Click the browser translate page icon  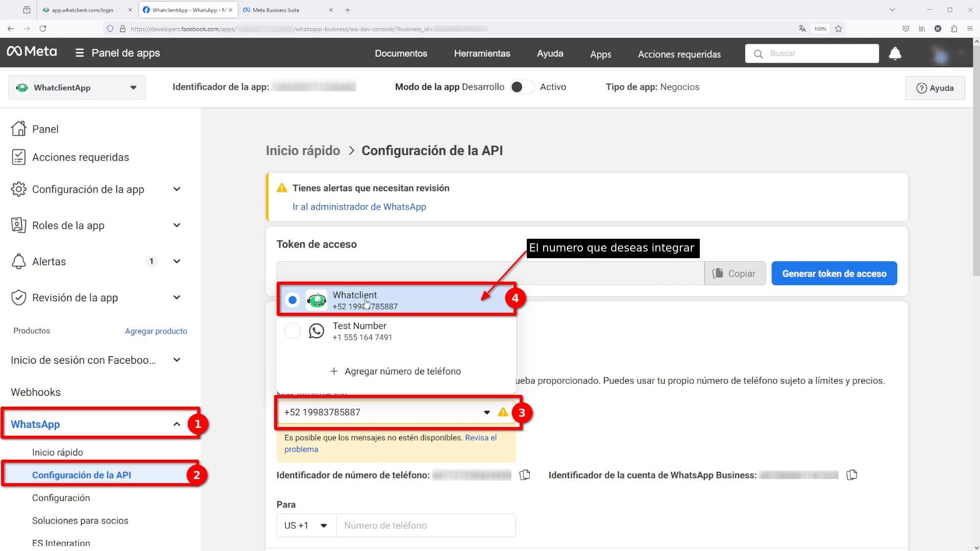(x=802, y=29)
